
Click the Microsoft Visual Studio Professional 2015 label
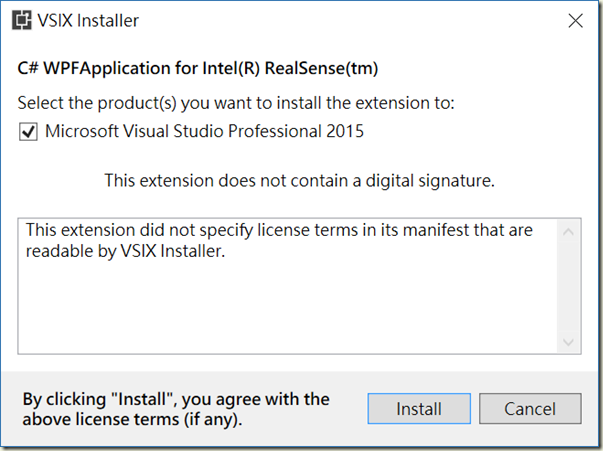204,131
